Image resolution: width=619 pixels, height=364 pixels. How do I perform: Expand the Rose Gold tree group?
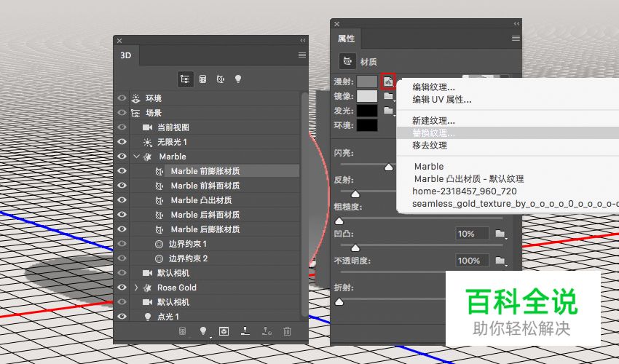[x=136, y=288]
